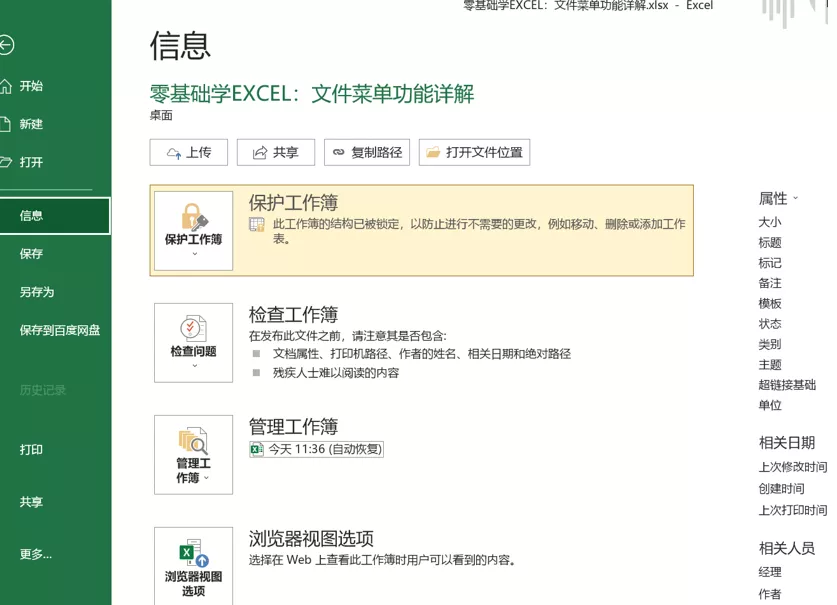Image resolution: width=837 pixels, height=605 pixels.
Task: Click the 类别 property label
Action: (x=770, y=344)
